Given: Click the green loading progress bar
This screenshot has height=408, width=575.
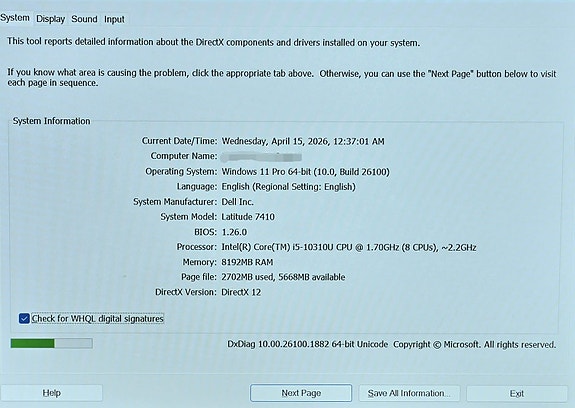Looking at the screenshot, I should click(52, 343).
